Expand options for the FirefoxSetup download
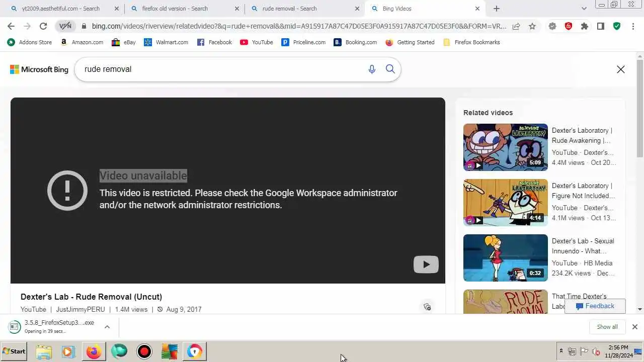This screenshot has height=362, width=644. (x=107, y=327)
